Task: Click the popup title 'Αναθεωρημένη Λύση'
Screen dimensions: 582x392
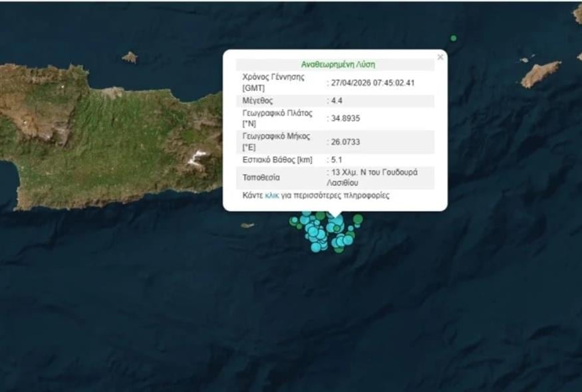Action: tap(338, 64)
